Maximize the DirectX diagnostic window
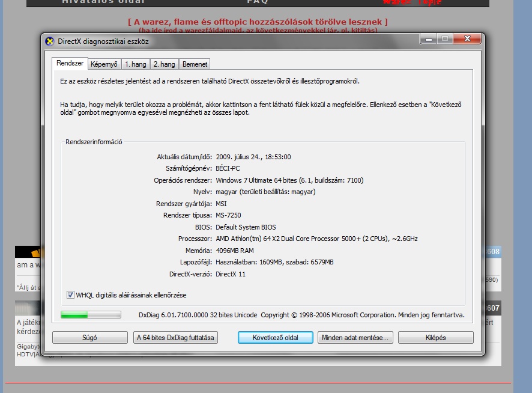 click(x=445, y=39)
